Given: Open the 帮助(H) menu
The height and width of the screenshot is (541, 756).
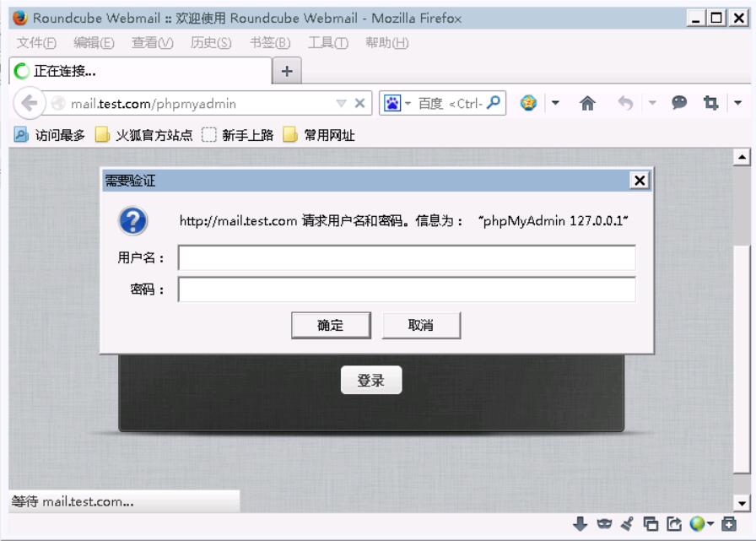Looking at the screenshot, I should tap(386, 43).
